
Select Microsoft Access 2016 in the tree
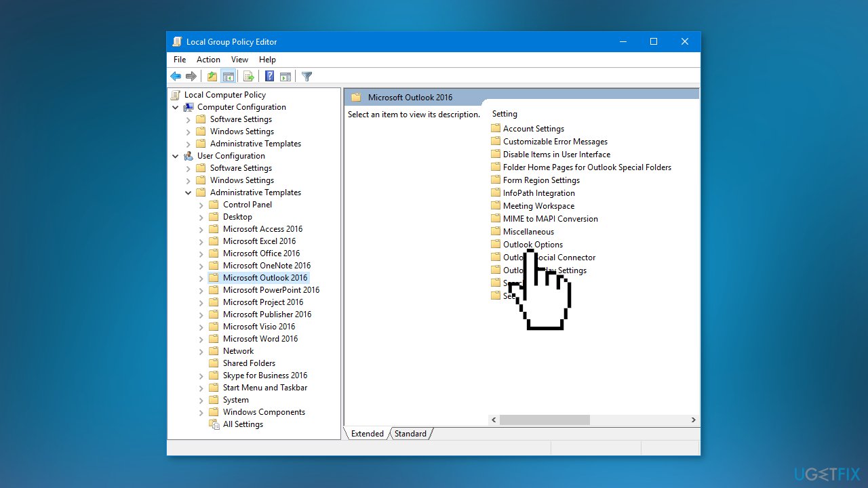click(x=262, y=229)
